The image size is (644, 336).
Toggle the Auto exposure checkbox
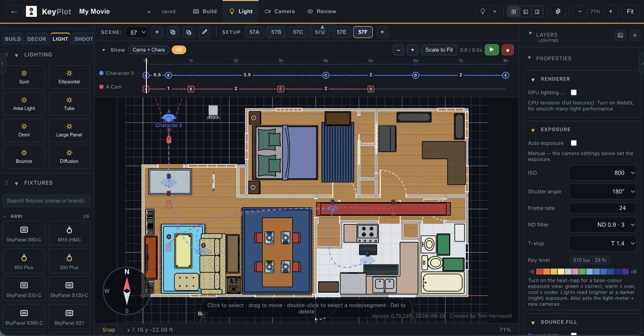click(574, 143)
